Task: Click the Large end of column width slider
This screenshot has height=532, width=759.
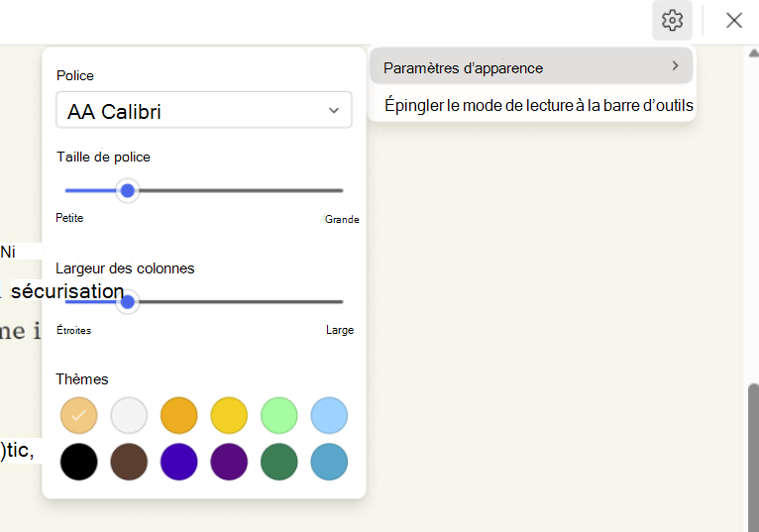Action: tap(340, 330)
